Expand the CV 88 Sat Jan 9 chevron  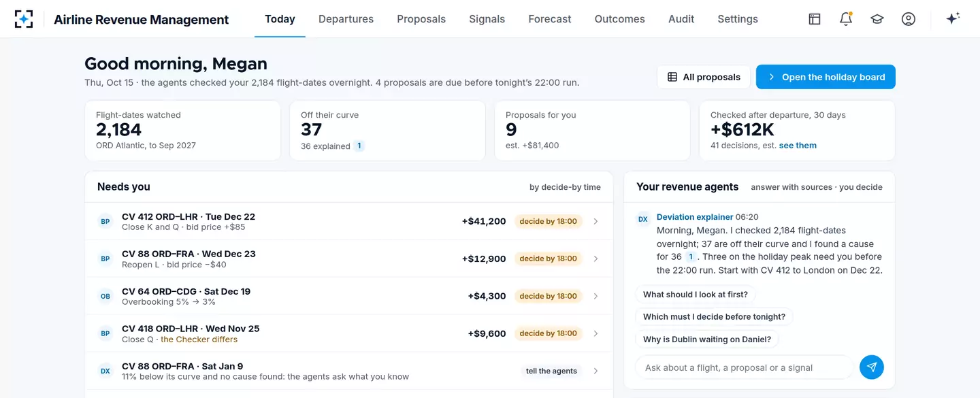(x=595, y=371)
